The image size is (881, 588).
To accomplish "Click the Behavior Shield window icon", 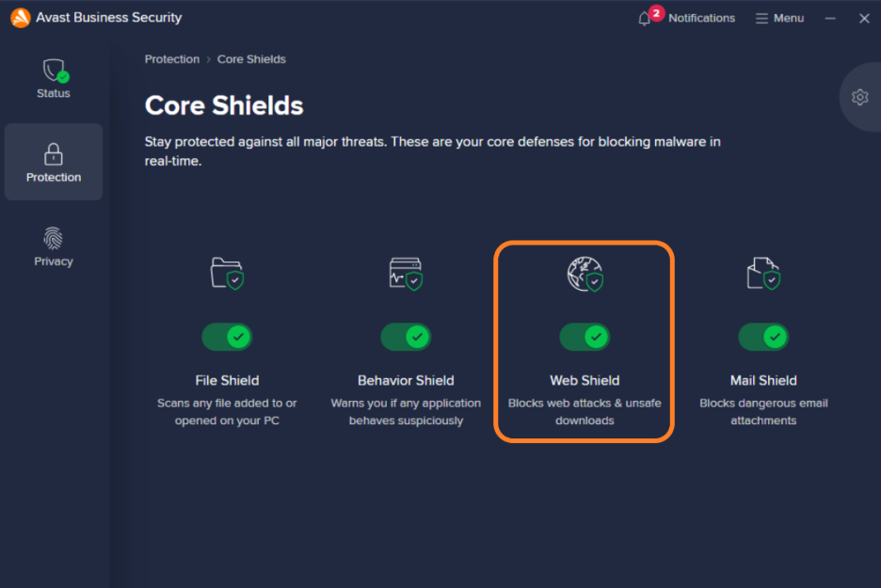I will [x=406, y=274].
